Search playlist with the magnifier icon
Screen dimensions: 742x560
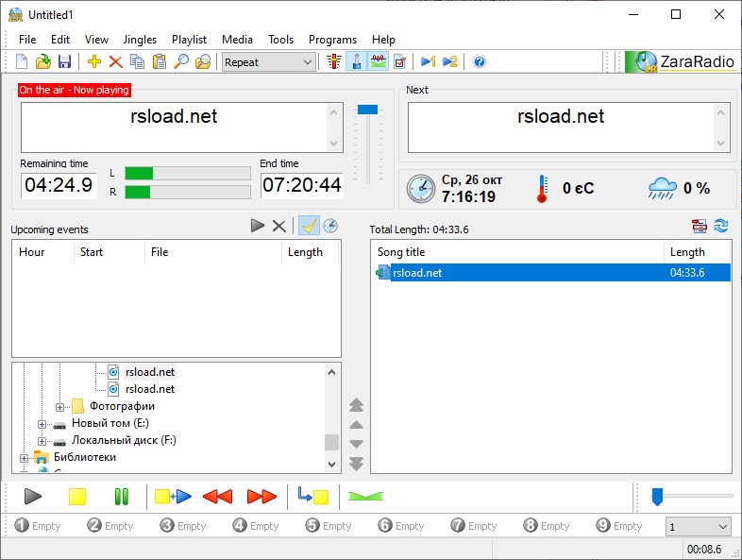[180, 61]
